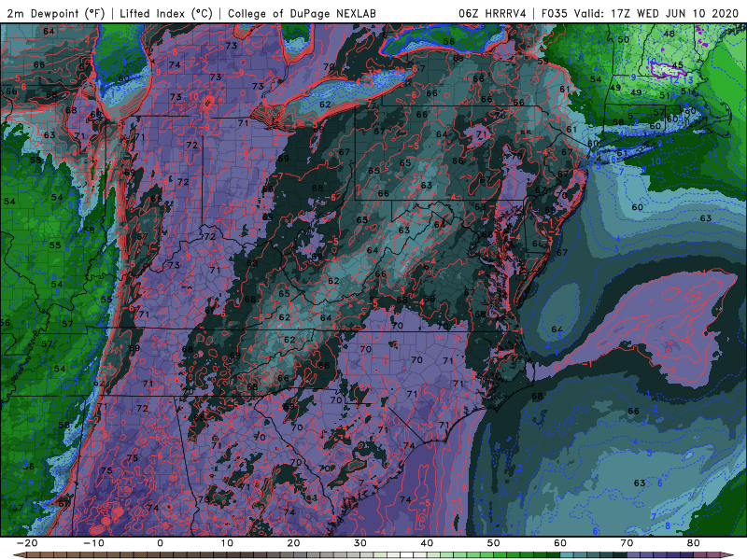Click the 80 label on the color scale
The width and height of the screenshot is (747, 560).
point(694,543)
